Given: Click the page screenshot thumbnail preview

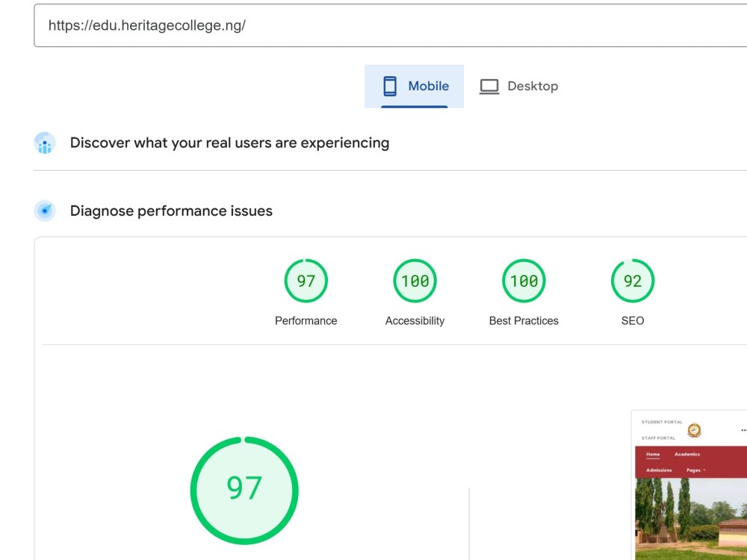Looking at the screenshot, I should (x=689, y=485).
